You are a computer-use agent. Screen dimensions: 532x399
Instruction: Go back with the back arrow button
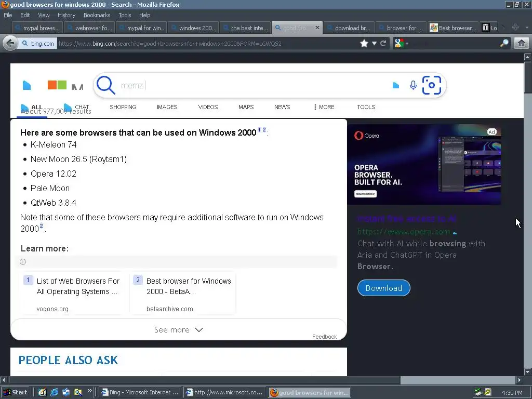10,44
